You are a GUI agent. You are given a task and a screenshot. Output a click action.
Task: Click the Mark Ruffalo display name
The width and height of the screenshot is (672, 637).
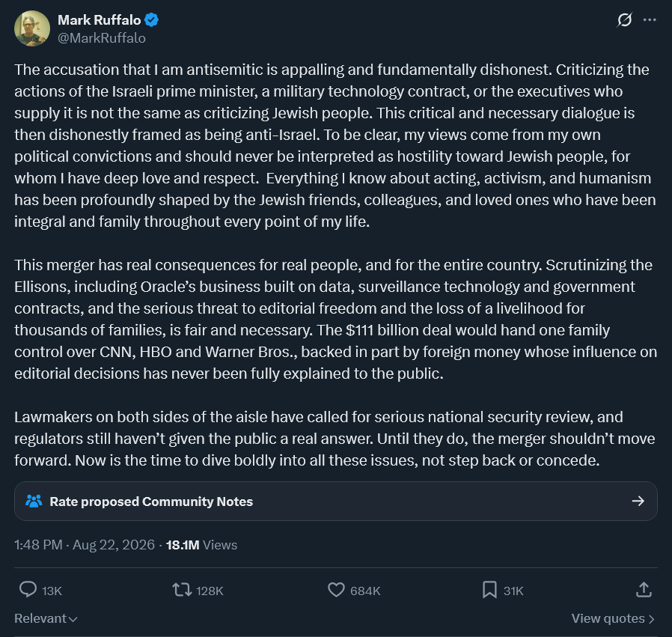(99, 19)
